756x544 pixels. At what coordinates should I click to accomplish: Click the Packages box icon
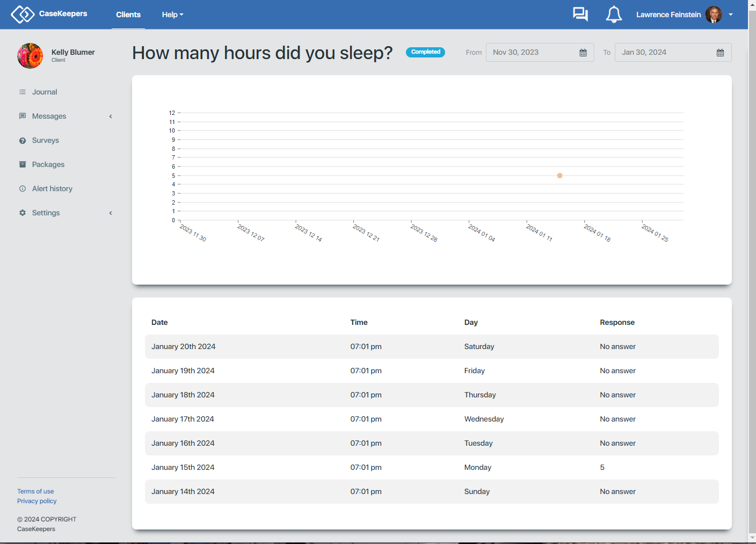[23, 164]
